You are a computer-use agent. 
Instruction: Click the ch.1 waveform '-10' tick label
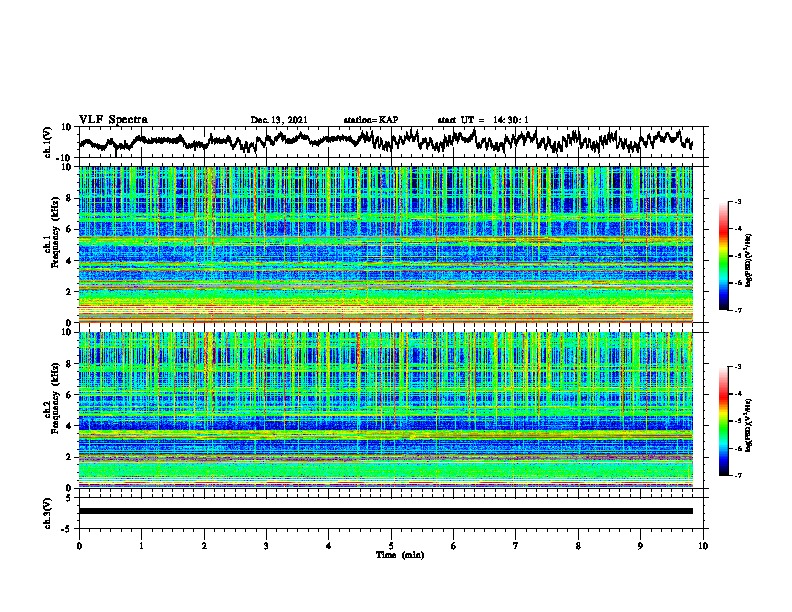[65, 158]
